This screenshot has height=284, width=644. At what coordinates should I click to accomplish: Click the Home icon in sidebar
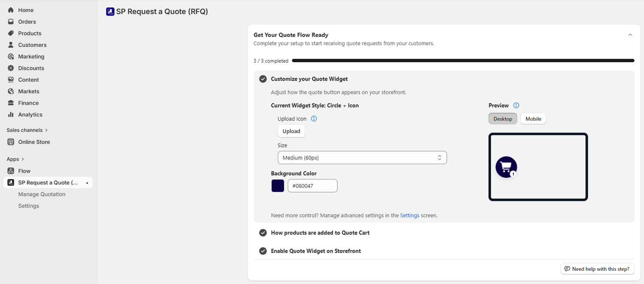click(x=11, y=10)
